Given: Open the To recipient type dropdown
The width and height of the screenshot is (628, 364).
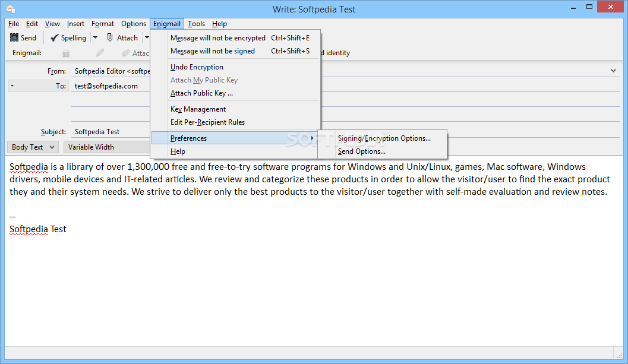Looking at the screenshot, I should [x=38, y=86].
